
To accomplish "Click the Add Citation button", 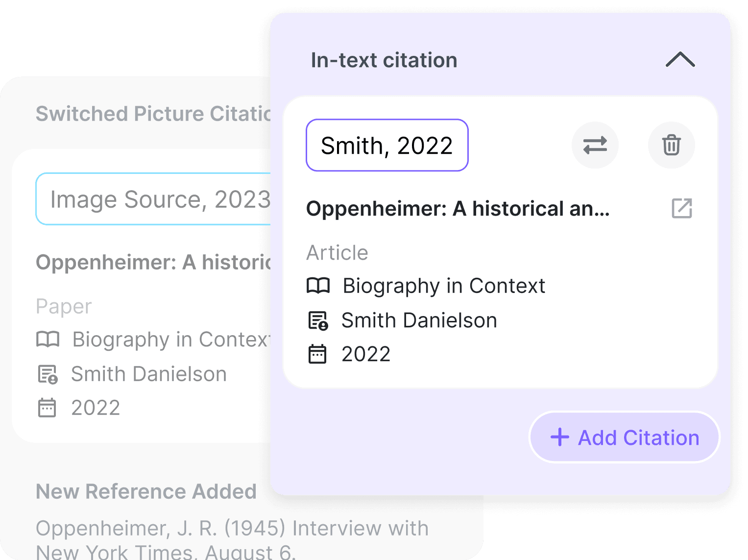I will 624,437.
